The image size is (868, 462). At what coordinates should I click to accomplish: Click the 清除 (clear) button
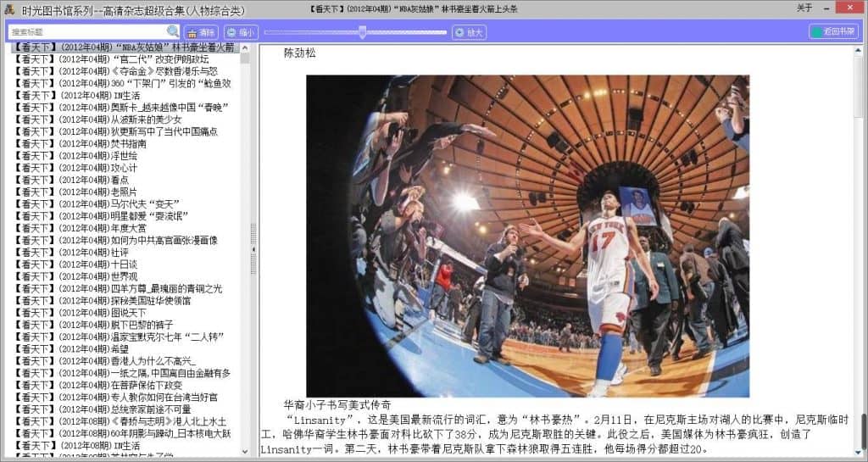point(201,32)
